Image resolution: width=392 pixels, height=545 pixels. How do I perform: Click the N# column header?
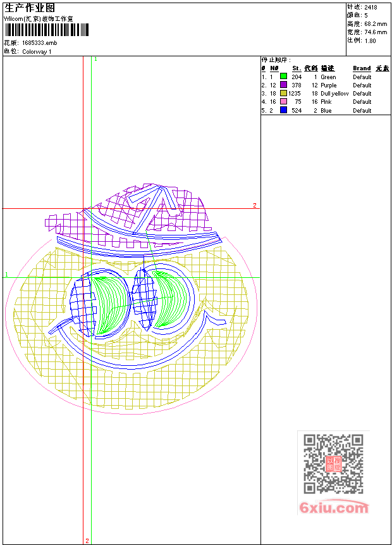tap(274, 68)
